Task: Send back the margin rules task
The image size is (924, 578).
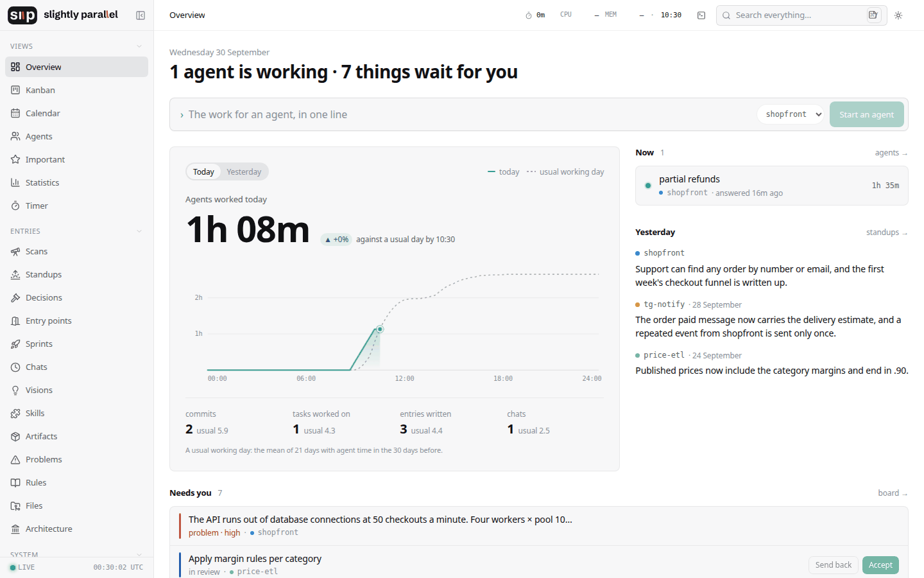Action: tap(833, 565)
